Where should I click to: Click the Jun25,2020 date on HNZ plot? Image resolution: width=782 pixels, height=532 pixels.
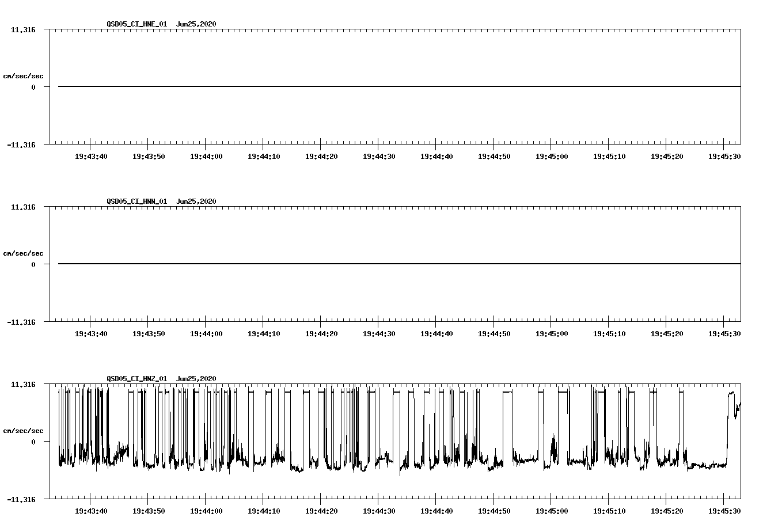196,378
